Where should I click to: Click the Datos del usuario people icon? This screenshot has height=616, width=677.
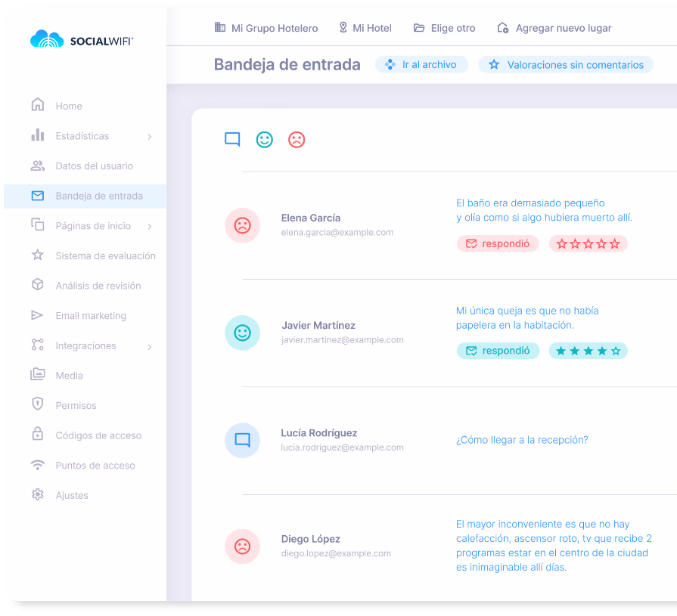click(x=38, y=166)
